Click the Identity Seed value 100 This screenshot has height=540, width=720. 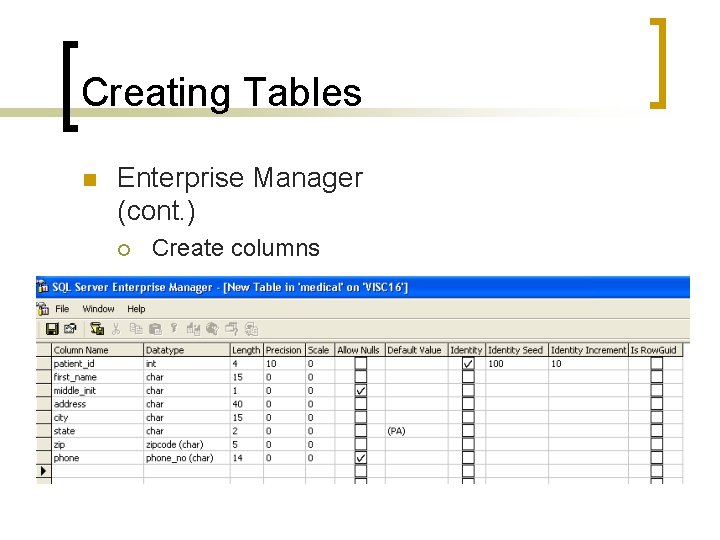[496, 364]
